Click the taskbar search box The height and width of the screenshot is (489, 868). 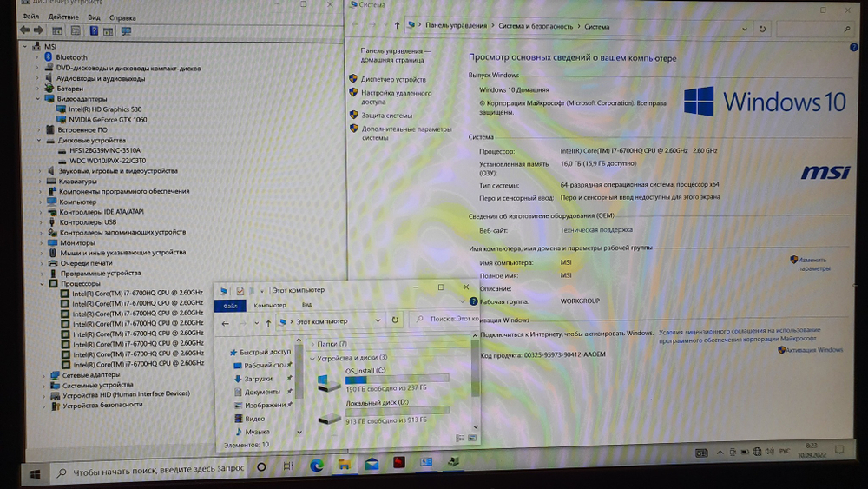pyautogui.click(x=149, y=471)
